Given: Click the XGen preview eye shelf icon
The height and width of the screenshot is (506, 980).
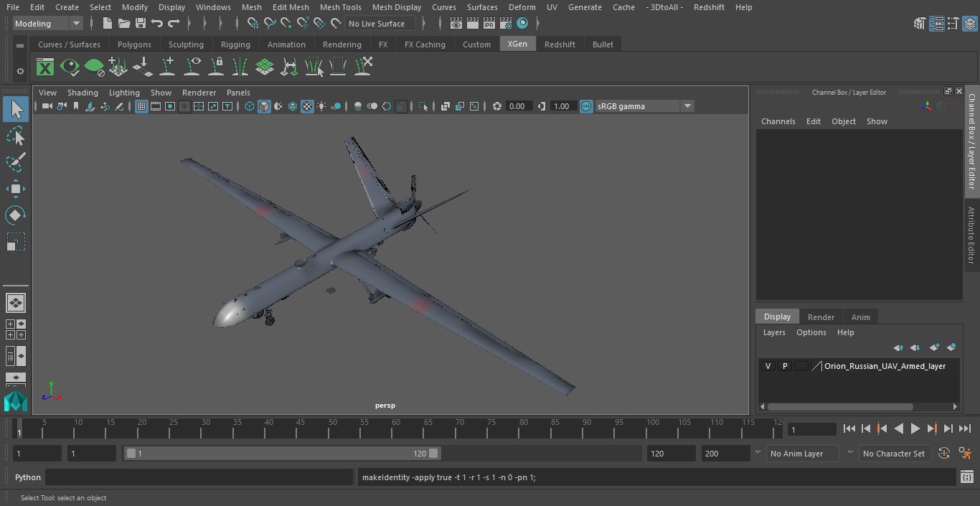Looking at the screenshot, I should 70,67.
